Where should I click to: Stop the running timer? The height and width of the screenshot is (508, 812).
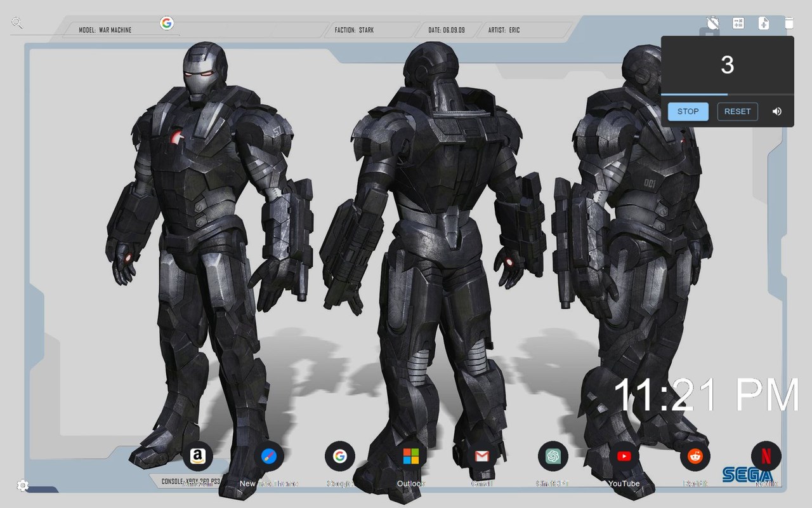click(x=688, y=111)
